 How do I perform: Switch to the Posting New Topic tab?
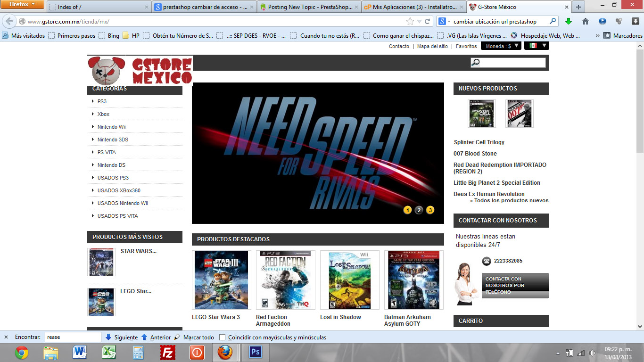tap(310, 7)
